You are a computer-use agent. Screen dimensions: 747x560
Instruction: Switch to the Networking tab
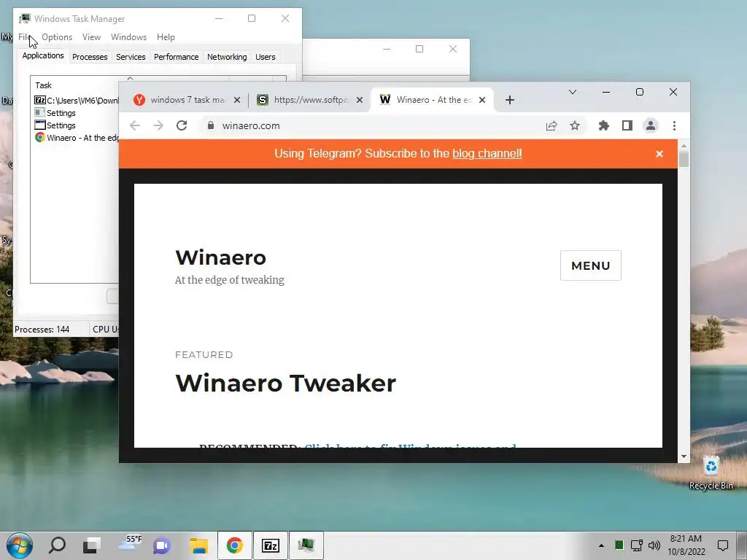pyautogui.click(x=227, y=57)
